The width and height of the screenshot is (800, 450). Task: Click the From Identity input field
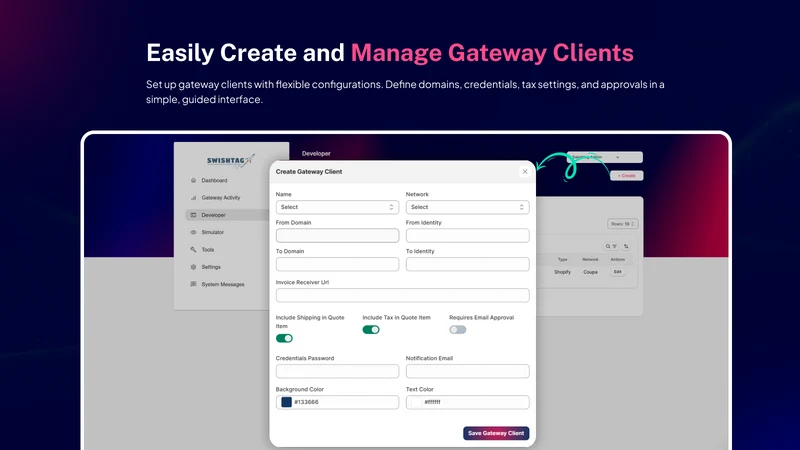coord(467,236)
